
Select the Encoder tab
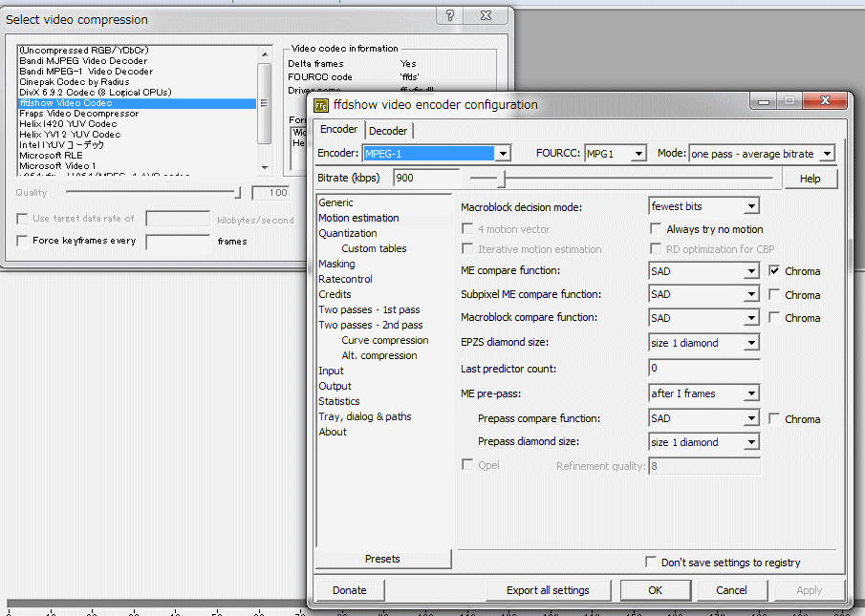(338, 130)
